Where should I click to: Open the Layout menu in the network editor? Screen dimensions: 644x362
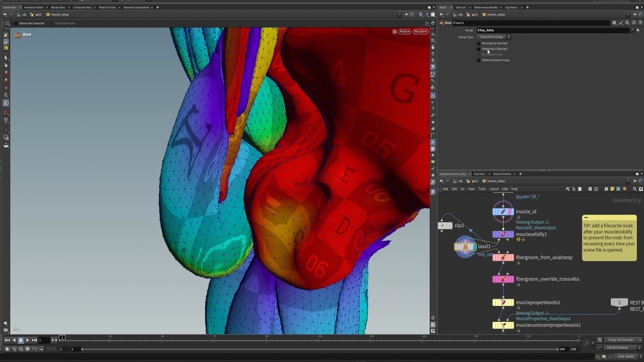[494, 189]
